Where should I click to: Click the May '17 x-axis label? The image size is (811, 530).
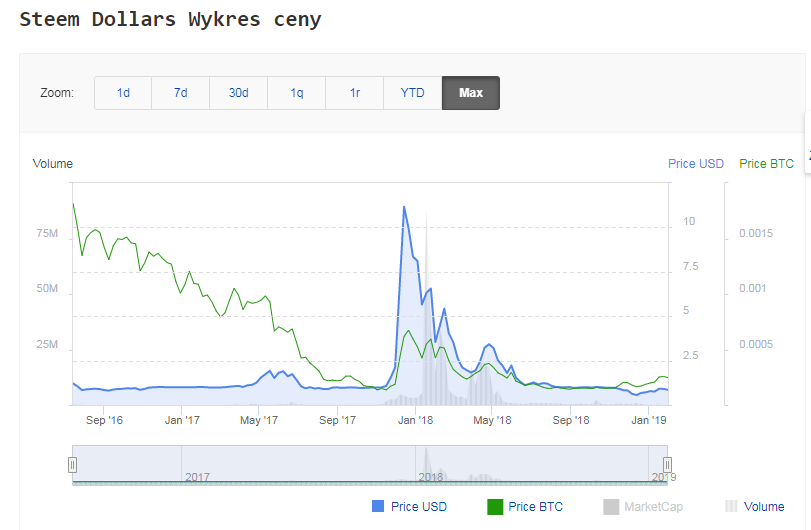point(259,420)
